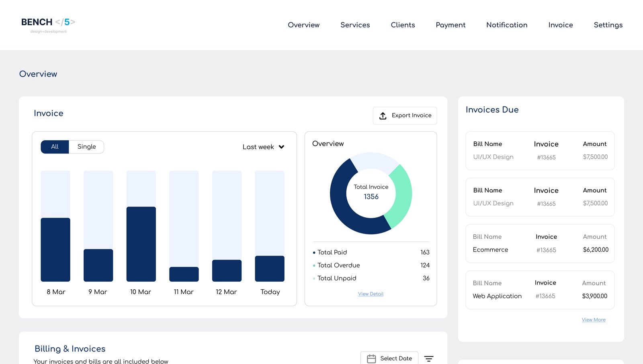Click the pale blue donut segment
Screen dimensions: 643x364
[x=374, y=160]
